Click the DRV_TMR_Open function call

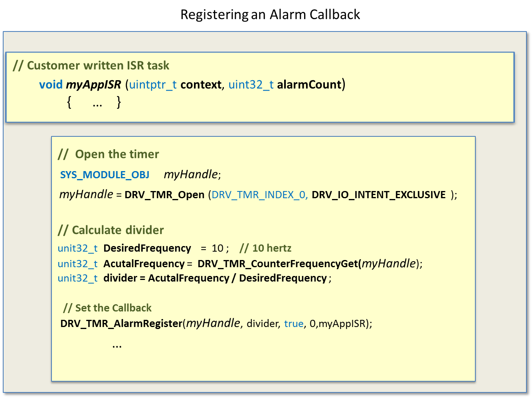pyautogui.click(x=164, y=195)
